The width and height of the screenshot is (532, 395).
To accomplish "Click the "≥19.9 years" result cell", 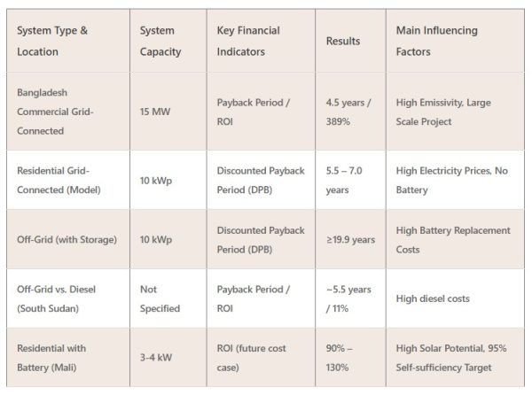I will click(350, 239).
